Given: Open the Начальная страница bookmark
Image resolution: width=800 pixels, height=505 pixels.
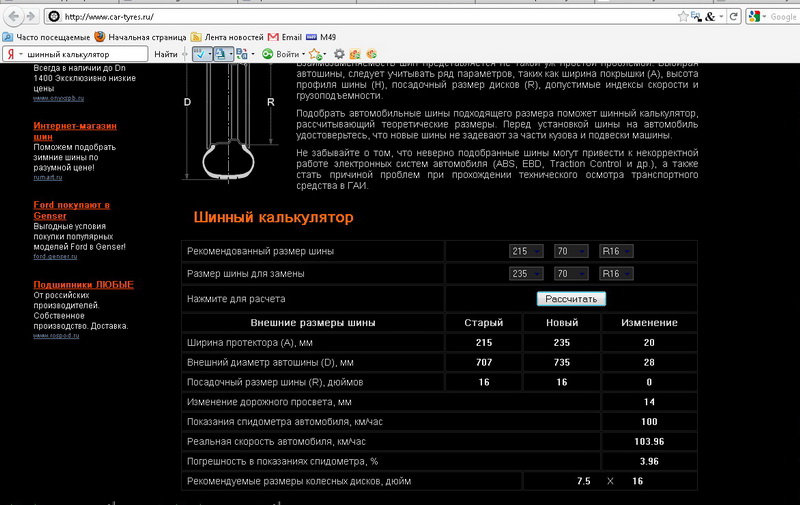Looking at the screenshot, I should pyautogui.click(x=140, y=37).
